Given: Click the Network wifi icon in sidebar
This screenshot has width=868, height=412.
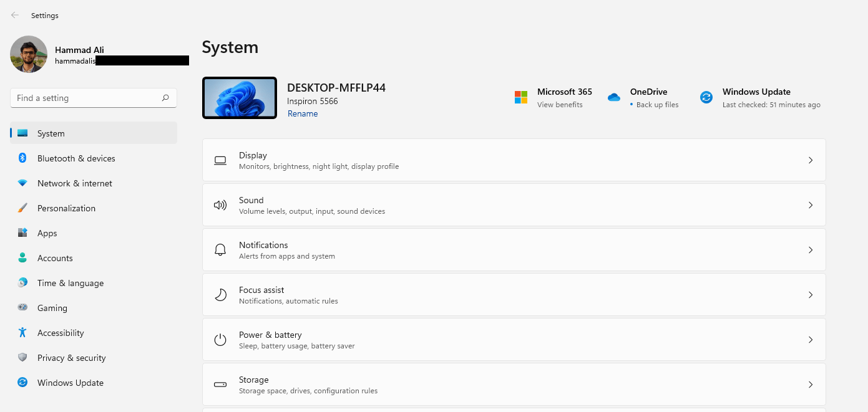Looking at the screenshot, I should point(22,183).
